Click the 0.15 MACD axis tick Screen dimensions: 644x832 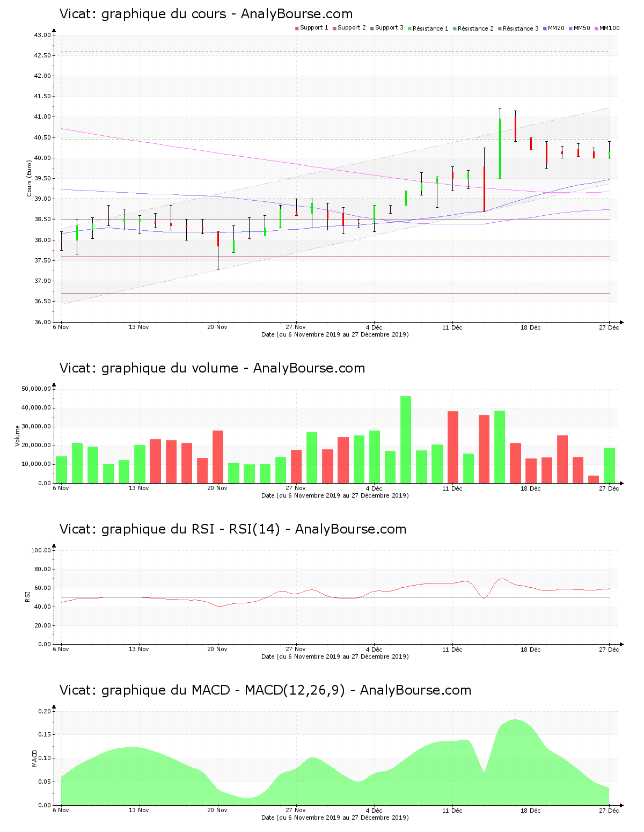tap(45, 735)
